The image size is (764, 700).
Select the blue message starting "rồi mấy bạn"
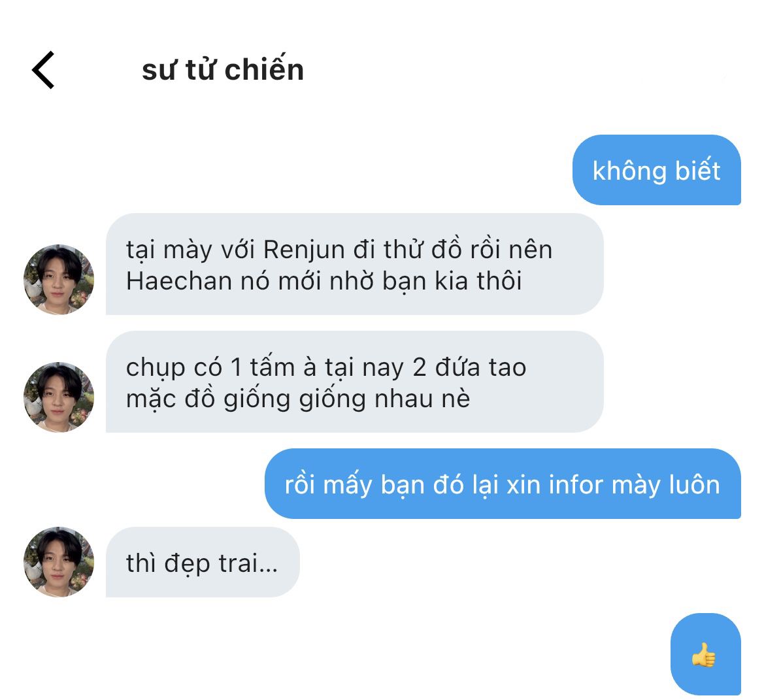503,484
